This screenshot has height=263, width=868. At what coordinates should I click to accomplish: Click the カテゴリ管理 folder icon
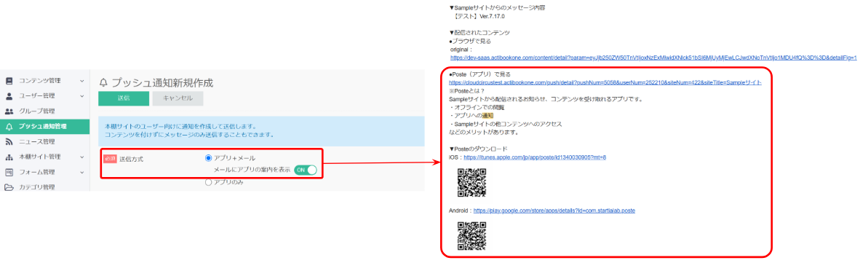pyautogui.click(x=9, y=187)
